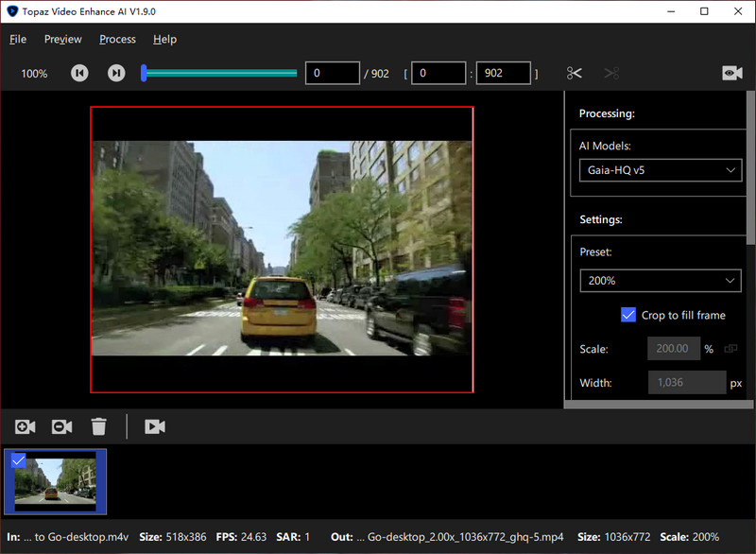756x554 pixels.
Task: Remove video with the minus camera icon
Action: click(x=62, y=426)
